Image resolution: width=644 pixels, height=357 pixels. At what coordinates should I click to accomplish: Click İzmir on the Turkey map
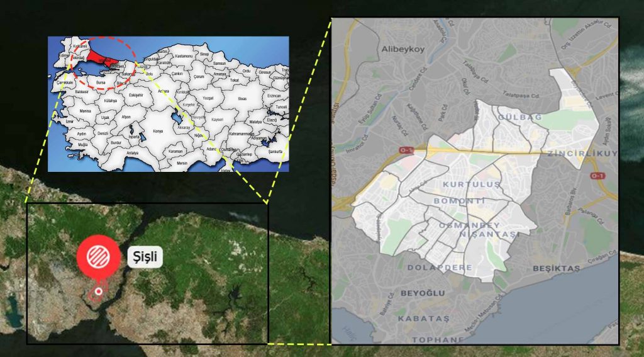click(x=69, y=122)
